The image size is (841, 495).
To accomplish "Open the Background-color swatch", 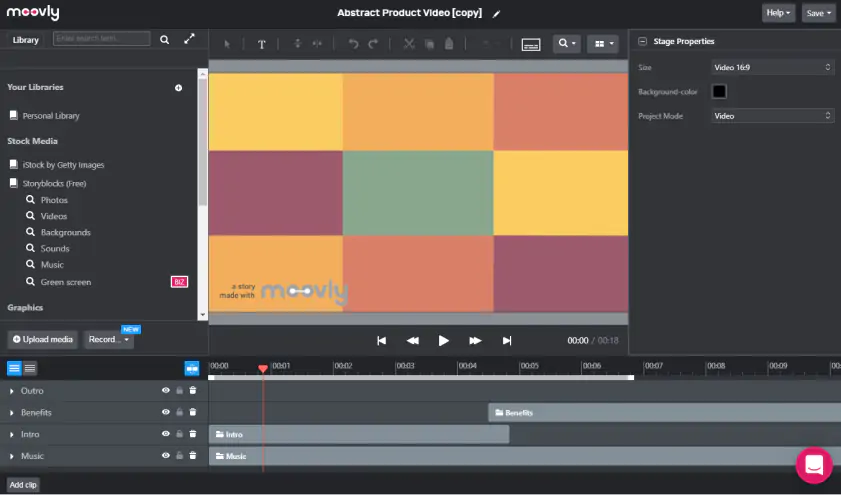I will 719,92.
